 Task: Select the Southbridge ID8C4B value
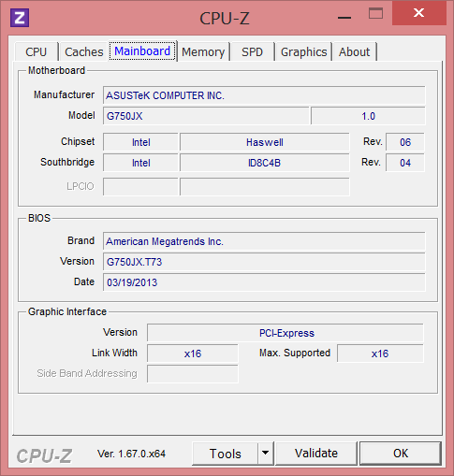click(x=265, y=163)
